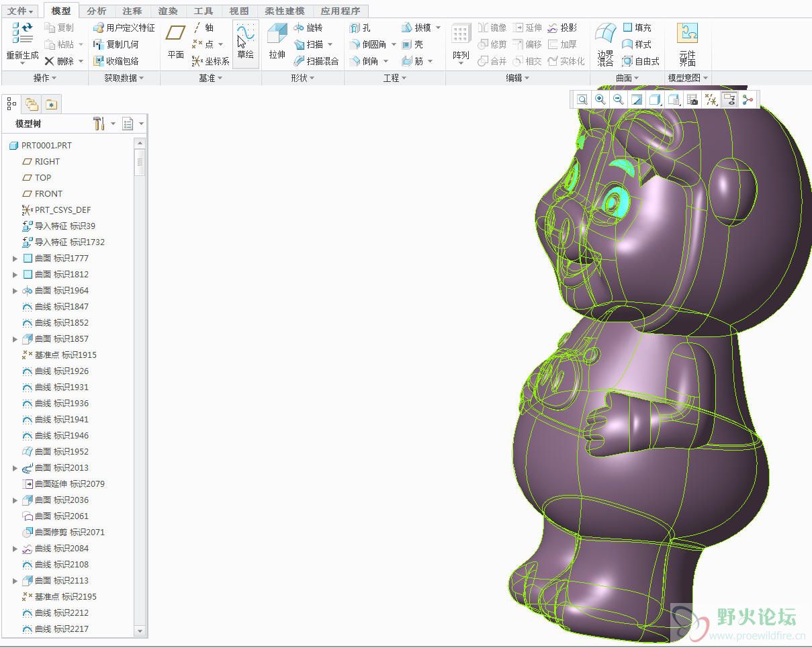Click the Zoom Out magnifier icon

619,100
